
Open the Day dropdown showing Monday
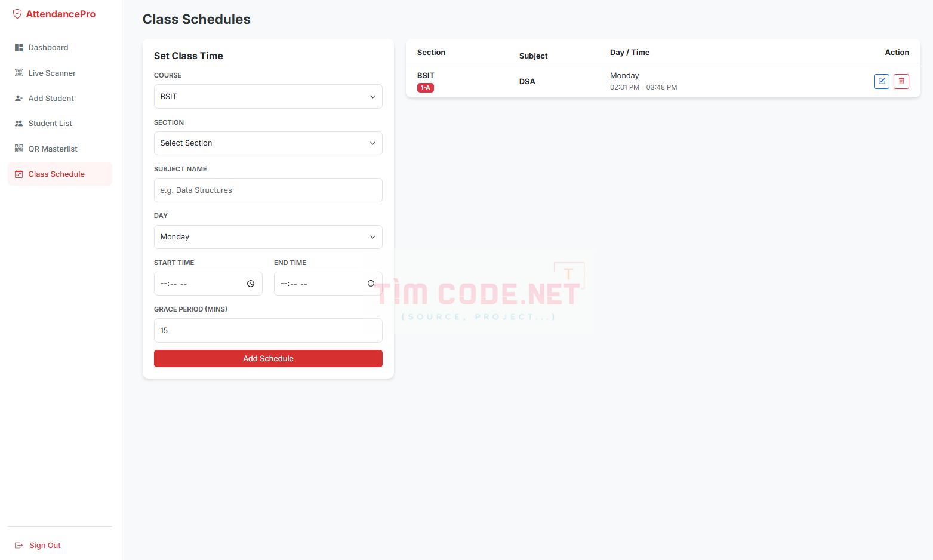268,237
